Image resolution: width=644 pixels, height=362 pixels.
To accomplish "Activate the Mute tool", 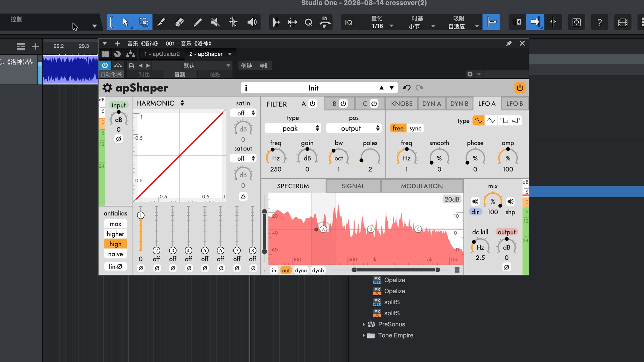I will point(215,22).
